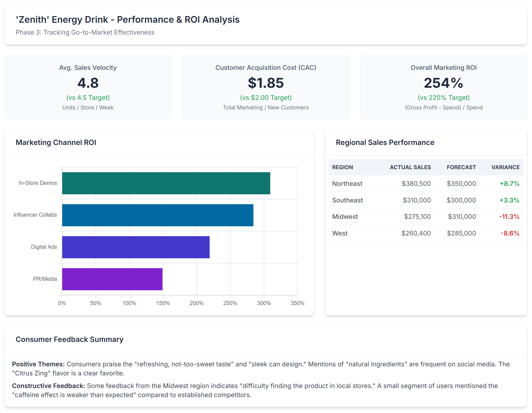Click the -8.6% variance value

pos(510,233)
